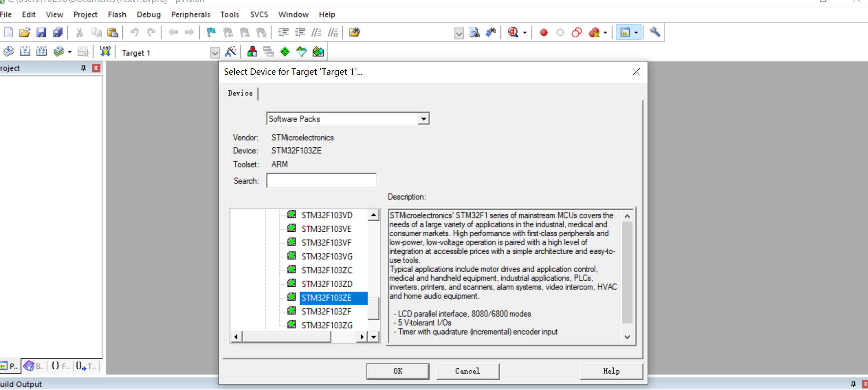Open Configuration via wrench icon

(x=655, y=32)
